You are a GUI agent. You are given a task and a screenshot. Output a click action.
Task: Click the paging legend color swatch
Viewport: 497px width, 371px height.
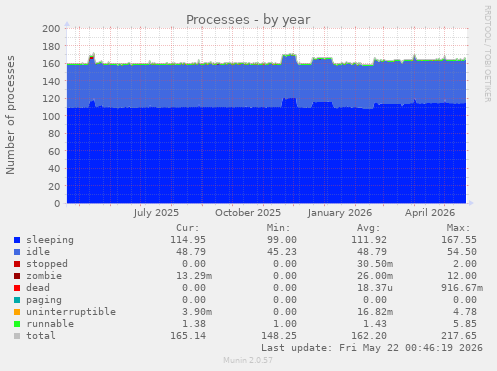pyautogui.click(x=17, y=300)
